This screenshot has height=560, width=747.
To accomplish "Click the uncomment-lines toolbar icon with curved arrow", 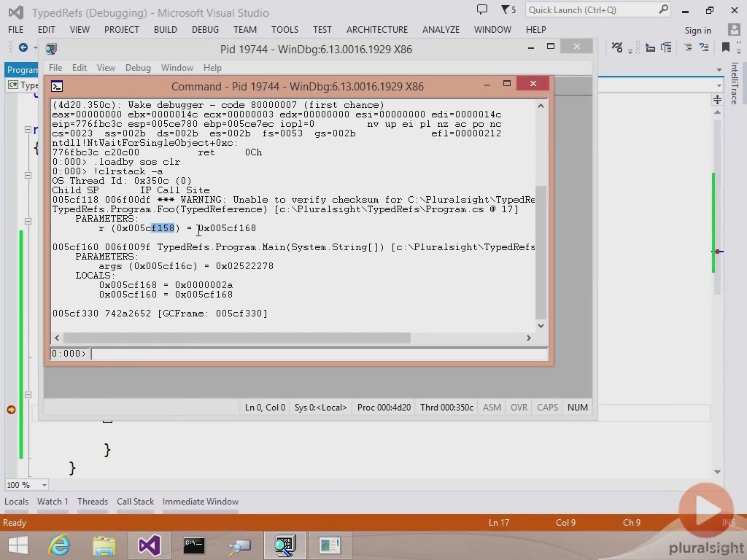I will coord(704,47).
